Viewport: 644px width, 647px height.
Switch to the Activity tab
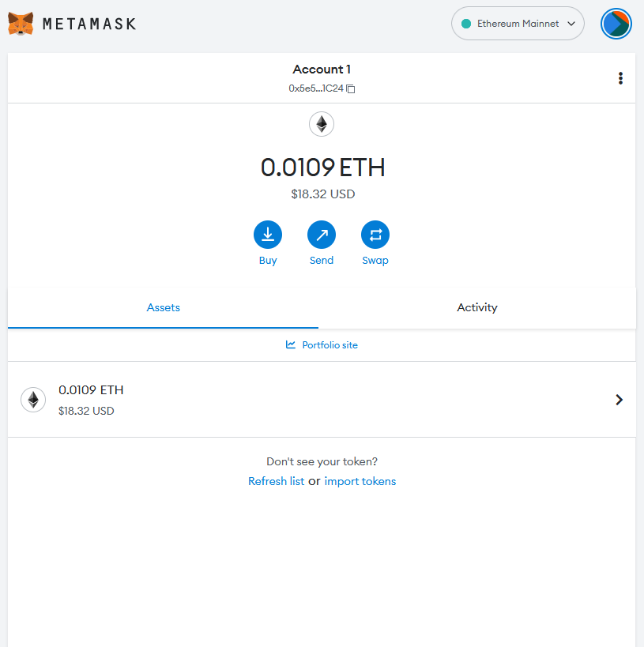[x=476, y=308]
